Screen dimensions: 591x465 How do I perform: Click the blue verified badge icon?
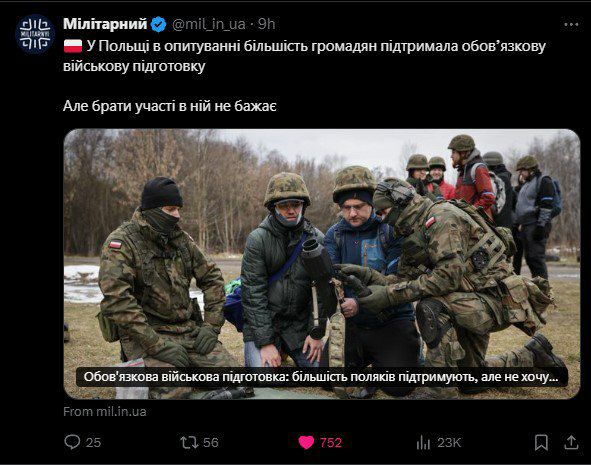tap(158, 24)
